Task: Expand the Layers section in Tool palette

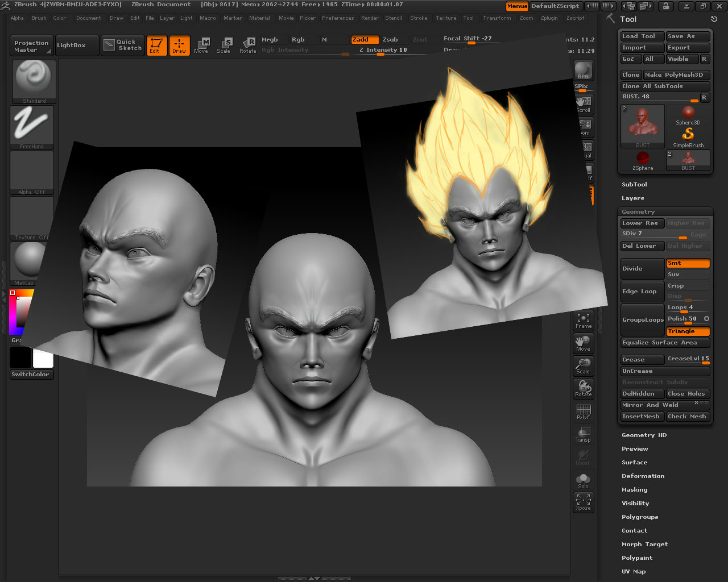Action: click(632, 198)
